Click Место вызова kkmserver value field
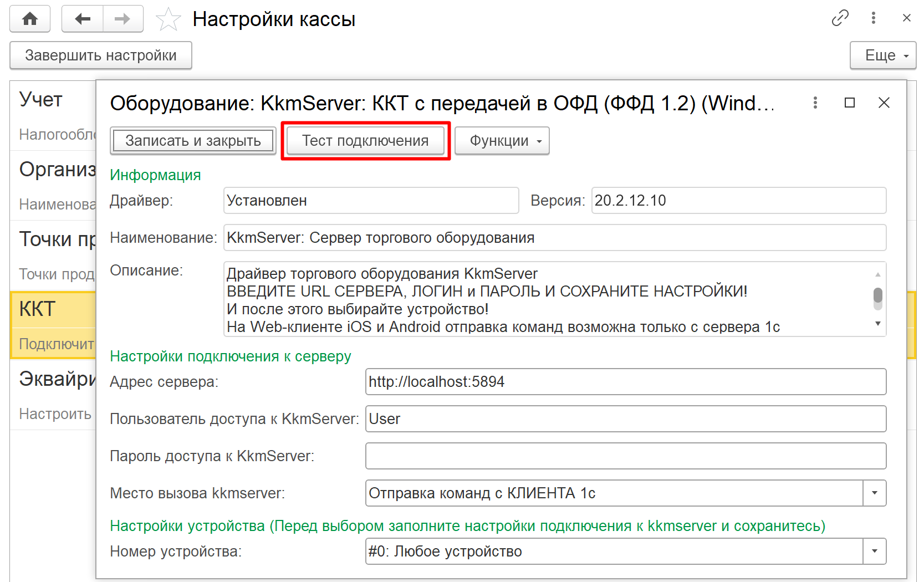 coord(614,493)
